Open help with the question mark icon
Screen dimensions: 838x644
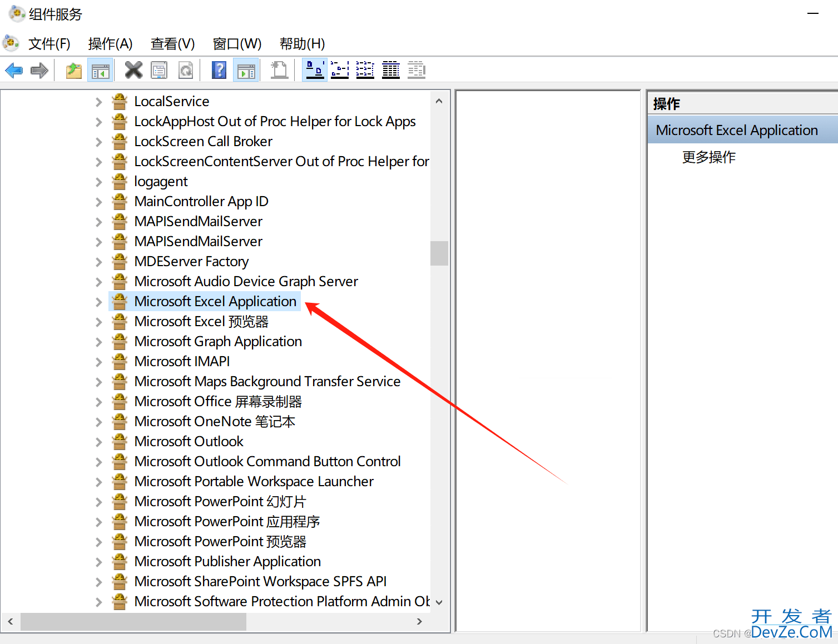click(x=219, y=71)
